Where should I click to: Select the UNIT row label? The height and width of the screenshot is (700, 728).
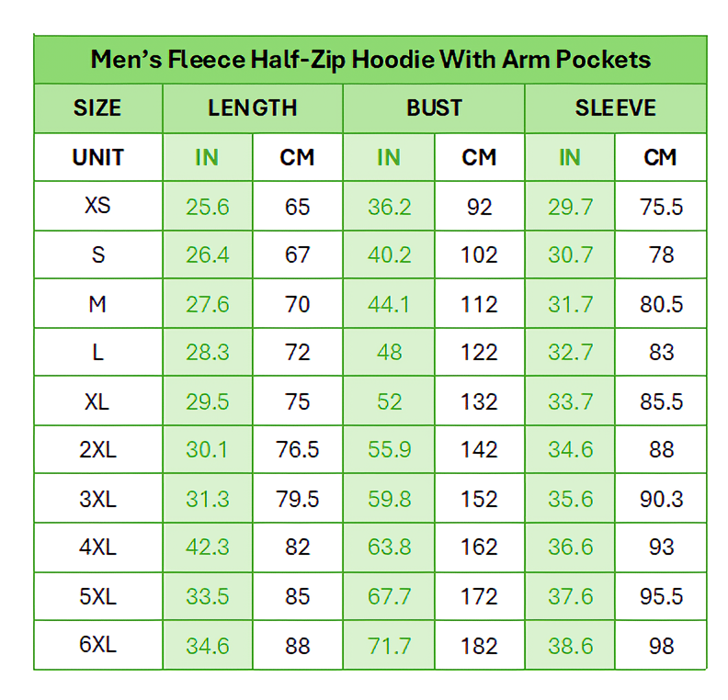(x=97, y=157)
